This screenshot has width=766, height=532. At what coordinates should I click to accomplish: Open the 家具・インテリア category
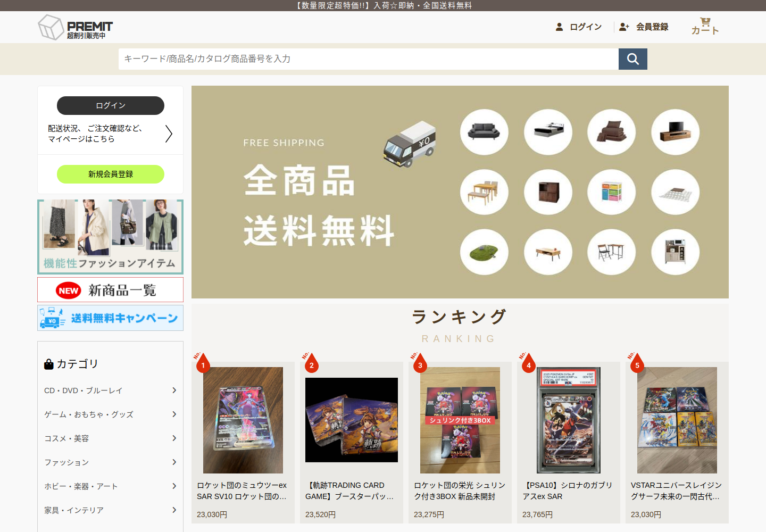pyautogui.click(x=74, y=510)
